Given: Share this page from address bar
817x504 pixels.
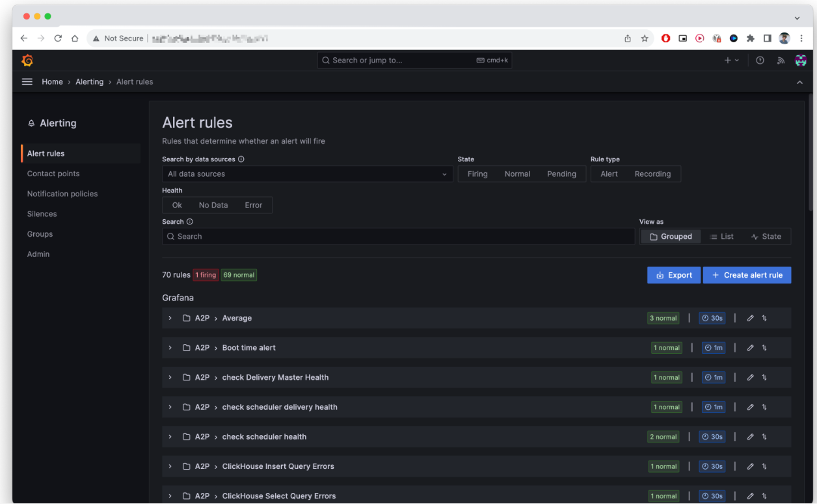Looking at the screenshot, I should 628,38.
